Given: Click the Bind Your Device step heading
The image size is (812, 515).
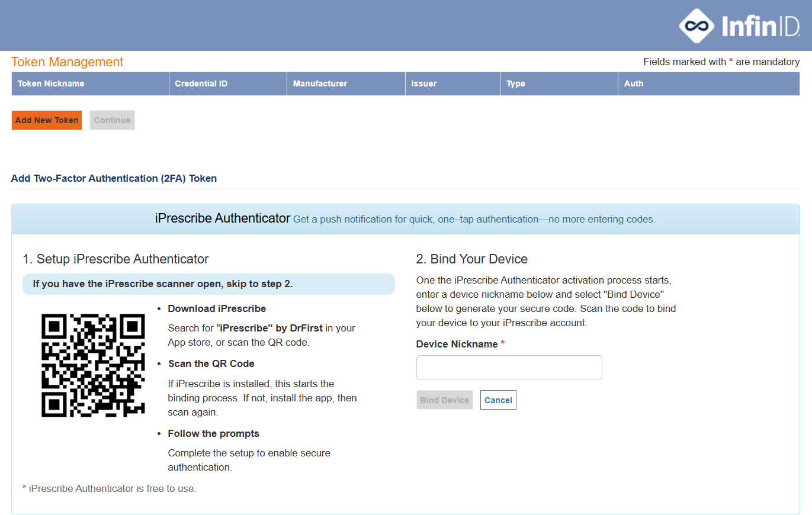Looking at the screenshot, I should 471,259.
